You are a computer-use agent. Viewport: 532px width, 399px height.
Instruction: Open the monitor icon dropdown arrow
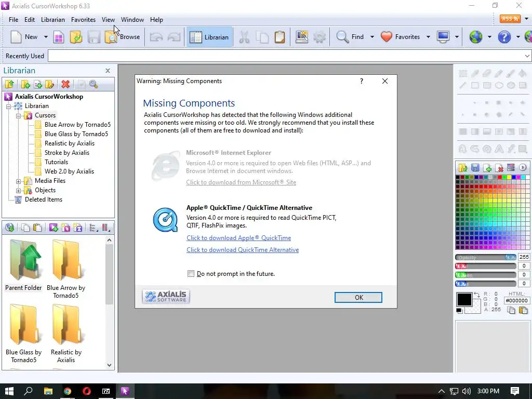point(457,37)
